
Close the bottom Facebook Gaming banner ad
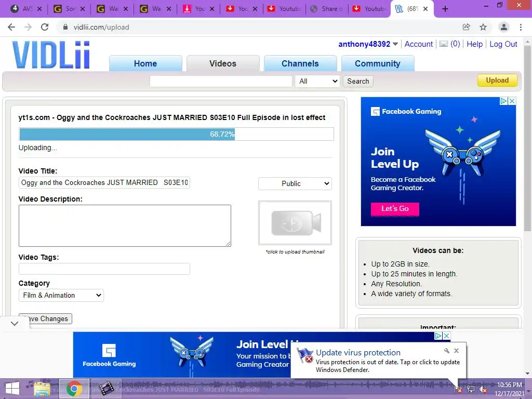coord(446,336)
